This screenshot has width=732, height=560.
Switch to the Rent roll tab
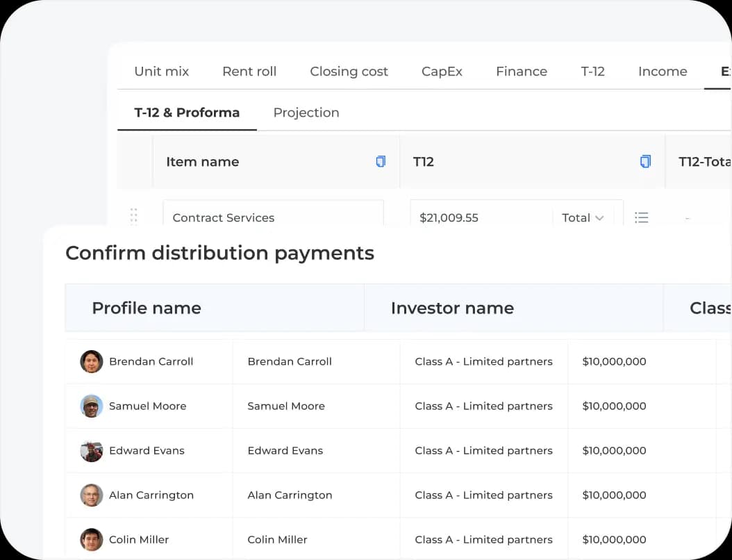(x=249, y=72)
